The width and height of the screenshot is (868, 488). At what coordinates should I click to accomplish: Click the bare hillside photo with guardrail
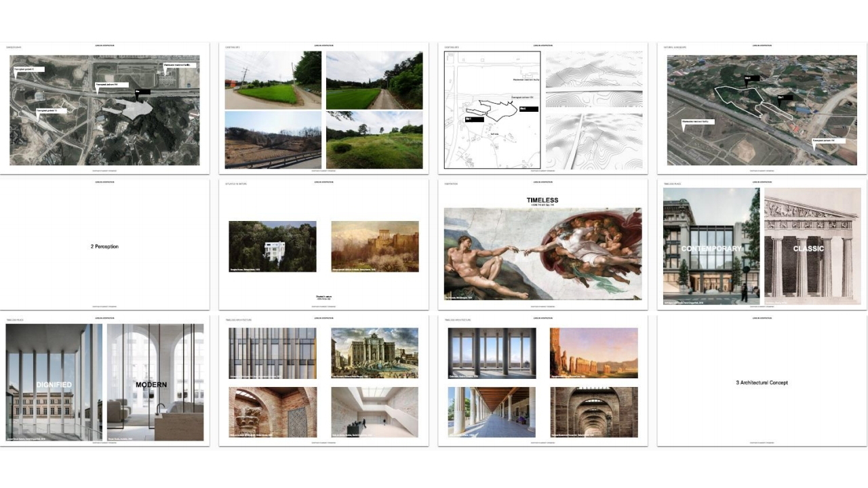(x=273, y=140)
